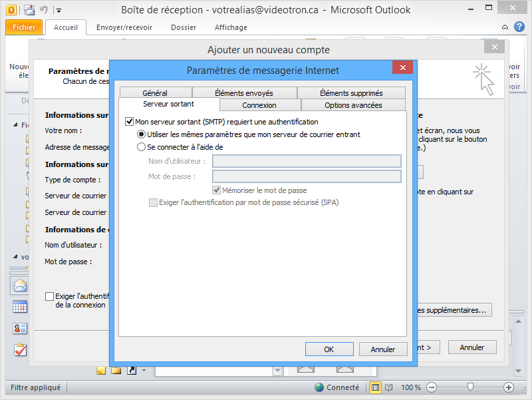
Task: Open the Notes icon in navigation bar
Action: tap(101, 371)
